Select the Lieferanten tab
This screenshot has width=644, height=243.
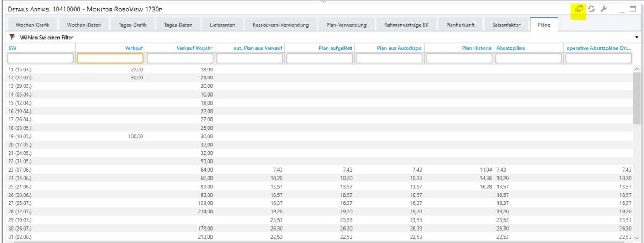222,25
